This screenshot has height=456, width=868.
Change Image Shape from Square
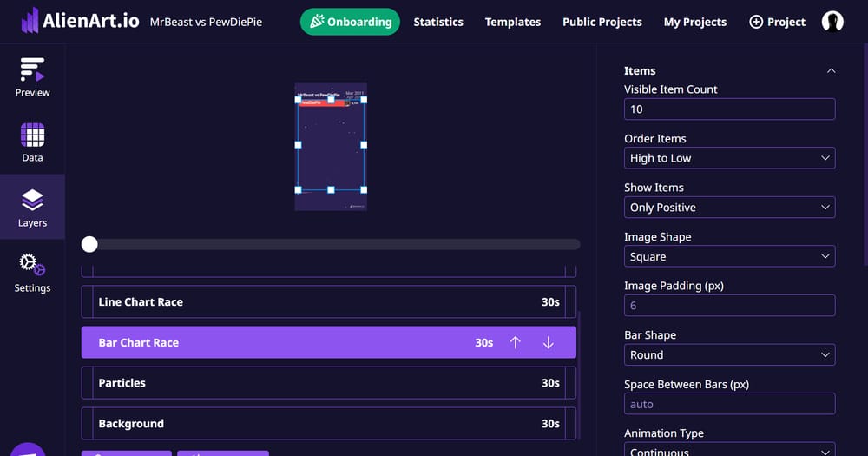click(x=729, y=257)
